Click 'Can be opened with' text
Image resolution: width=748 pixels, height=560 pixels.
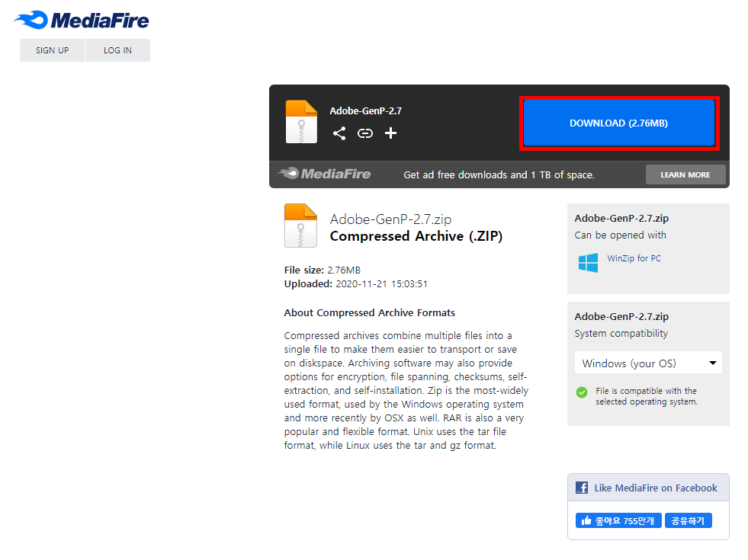point(621,235)
